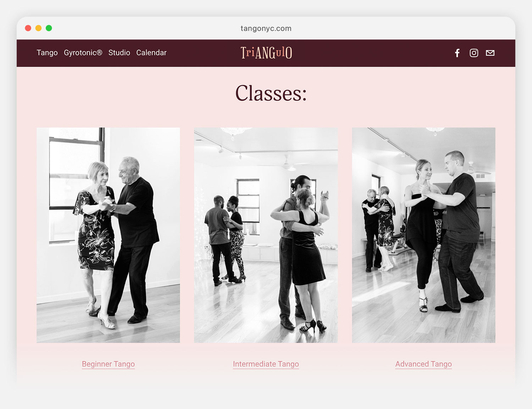Click the Classes: heading
This screenshot has height=409, width=532.
tap(271, 93)
